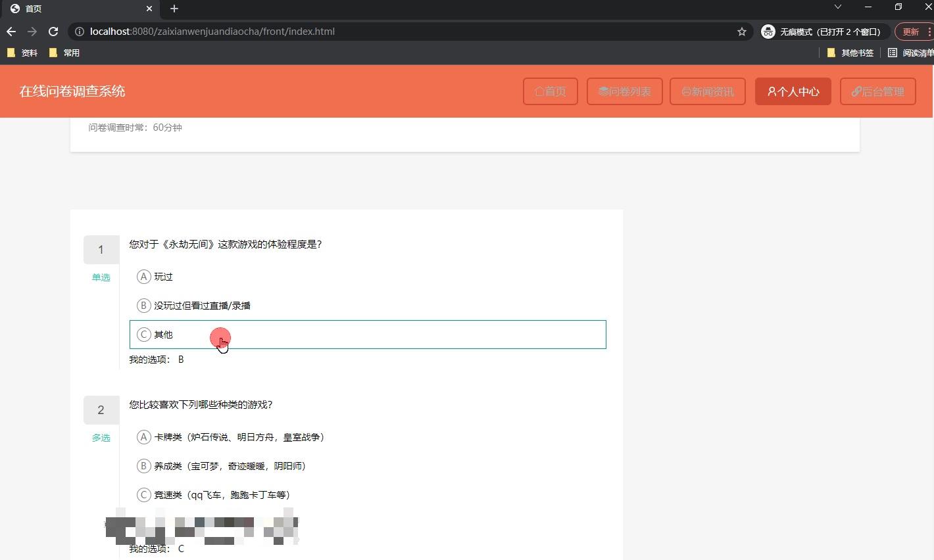Click the 更新 browser update button

point(912,32)
